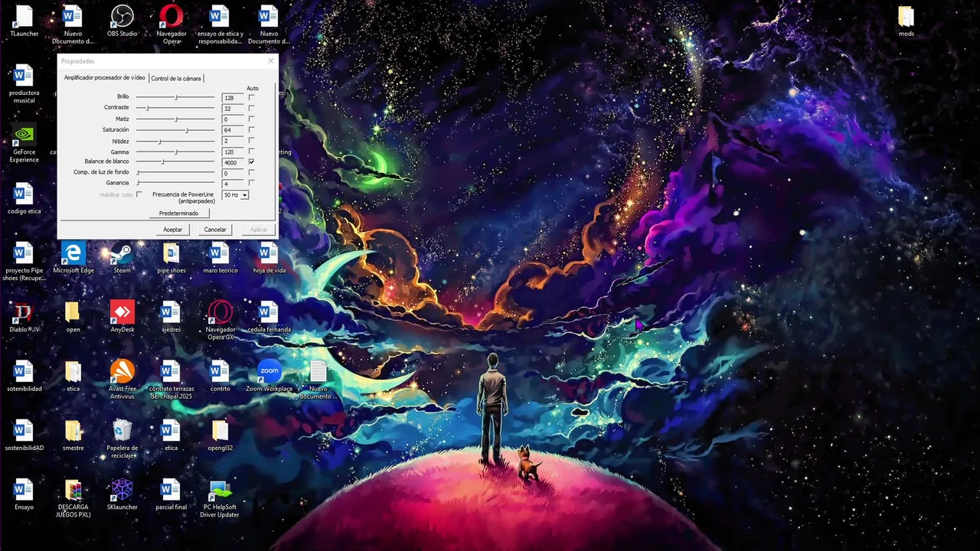Launch Navegador Opera GX
Screen dimensions: 980x551
(220, 321)
